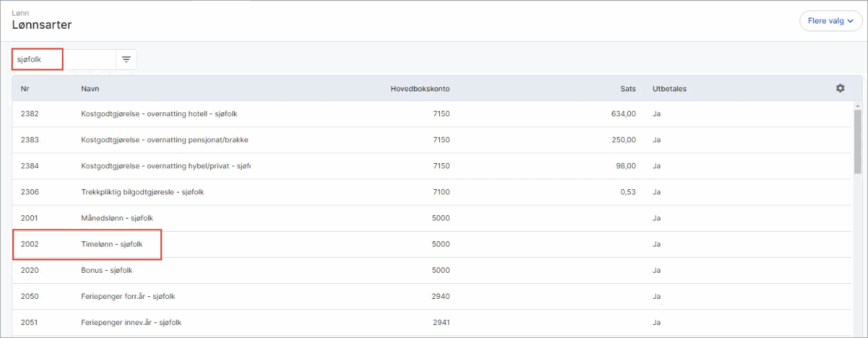Select Bonus - sjøfolk wage type

click(433, 271)
